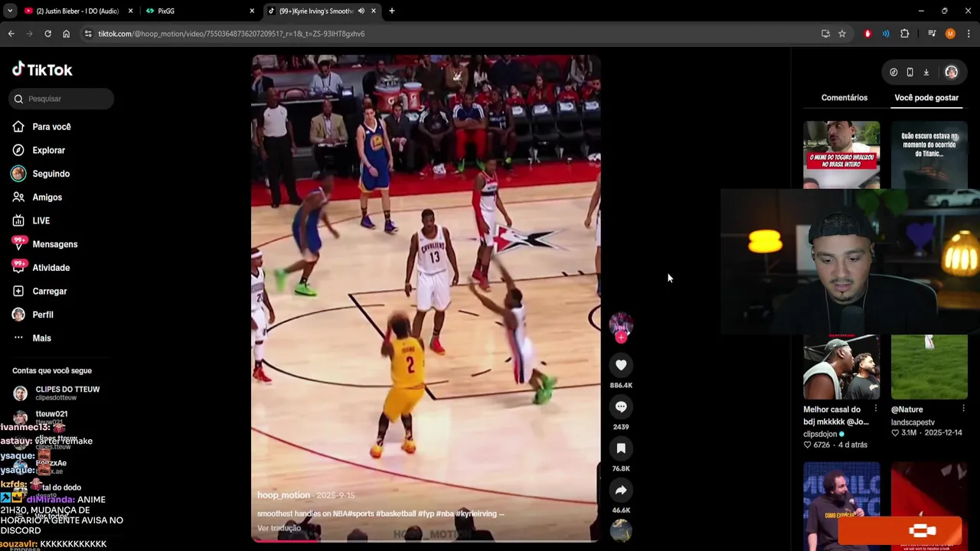
Task: Go to Explorar in sidebar
Action: click(x=48, y=150)
